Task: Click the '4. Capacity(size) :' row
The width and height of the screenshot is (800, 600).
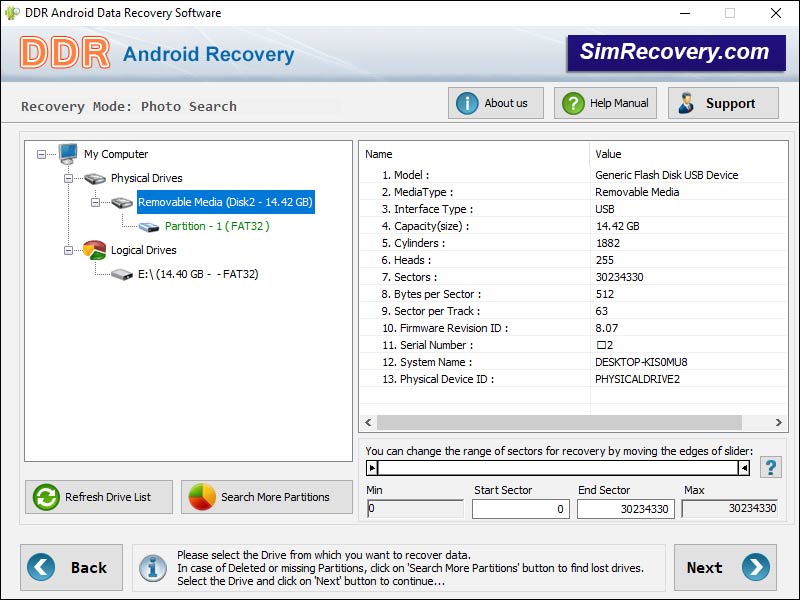Action: tap(573, 226)
